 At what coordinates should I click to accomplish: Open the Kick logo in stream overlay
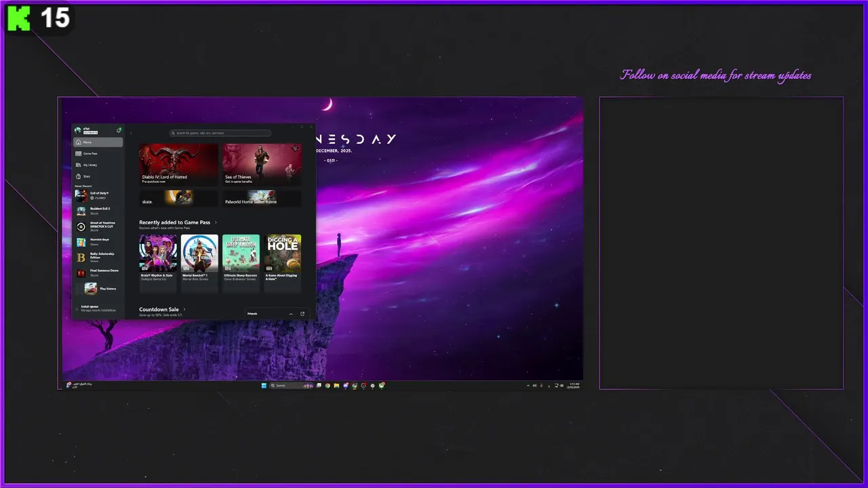tap(18, 18)
